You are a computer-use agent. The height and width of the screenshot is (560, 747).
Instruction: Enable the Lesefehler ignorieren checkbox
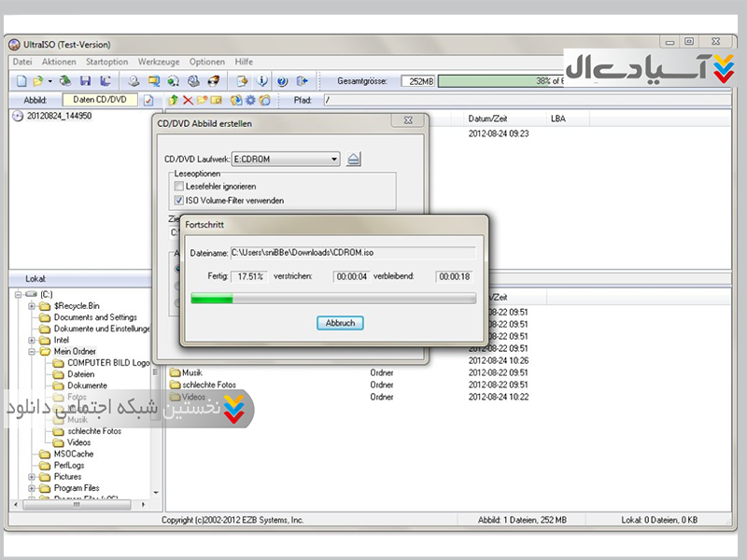coord(179,187)
